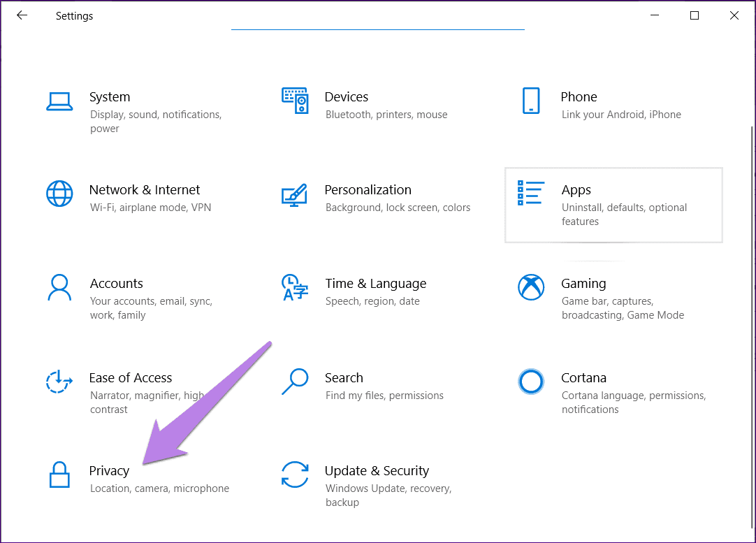The image size is (756, 543).
Task: Click 'Your accounts, email, sync' description
Action: pos(151,308)
